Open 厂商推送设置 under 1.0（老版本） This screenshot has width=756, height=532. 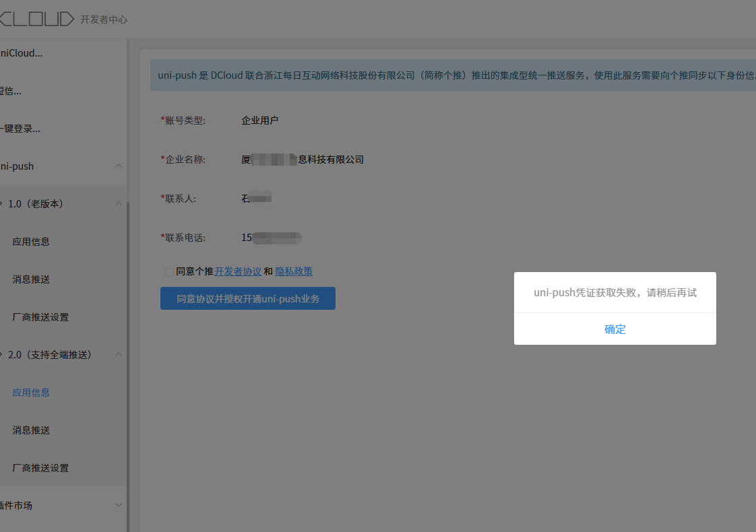(40, 317)
